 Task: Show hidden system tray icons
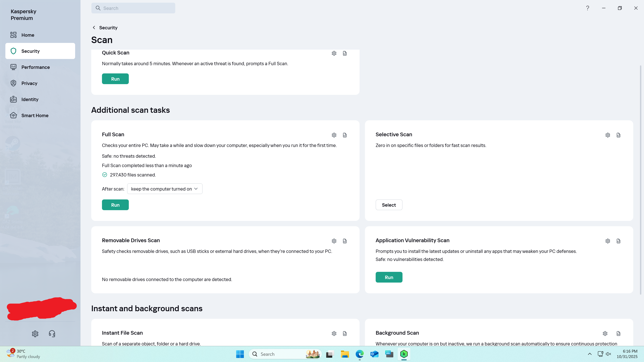(589, 354)
